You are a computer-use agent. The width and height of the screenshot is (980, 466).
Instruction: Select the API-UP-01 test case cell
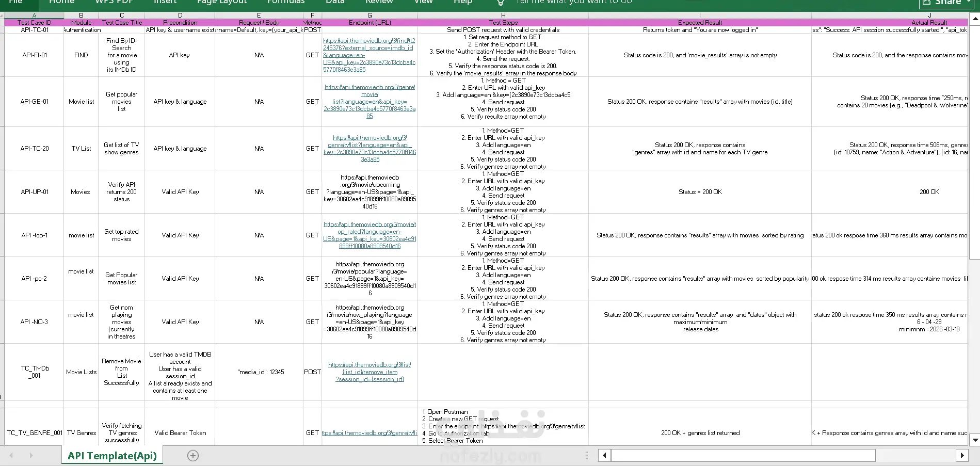(x=34, y=192)
